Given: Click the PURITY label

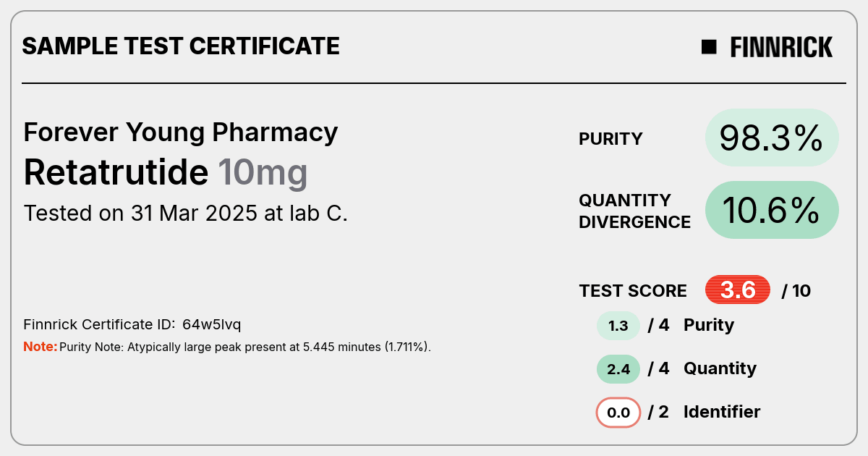Looking at the screenshot, I should coord(610,140).
